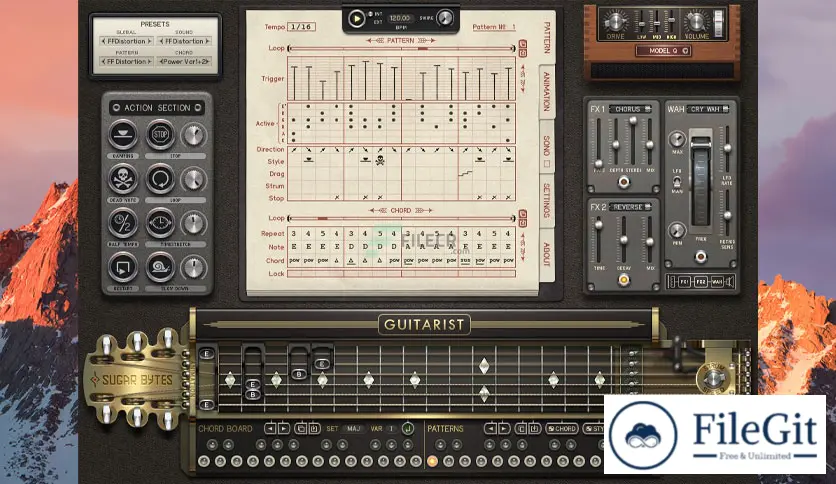Open the FX 1 Chorus effect dropdown
Viewport: 836px width, 484px height.
point(631,109)
